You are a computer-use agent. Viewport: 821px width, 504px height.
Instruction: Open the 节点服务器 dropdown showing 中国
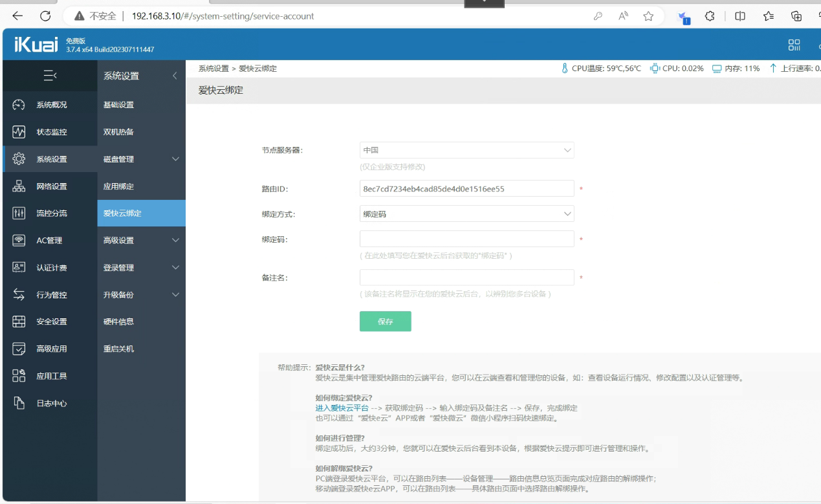point(466,150)
